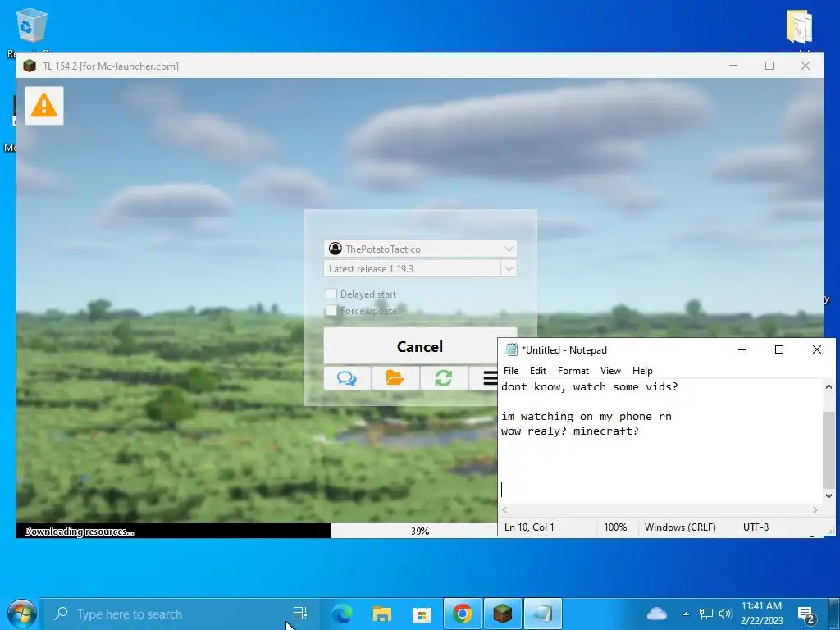Click the line "im watching on my phone rn"
Viewport: 840px width, 630px height.
586,416
